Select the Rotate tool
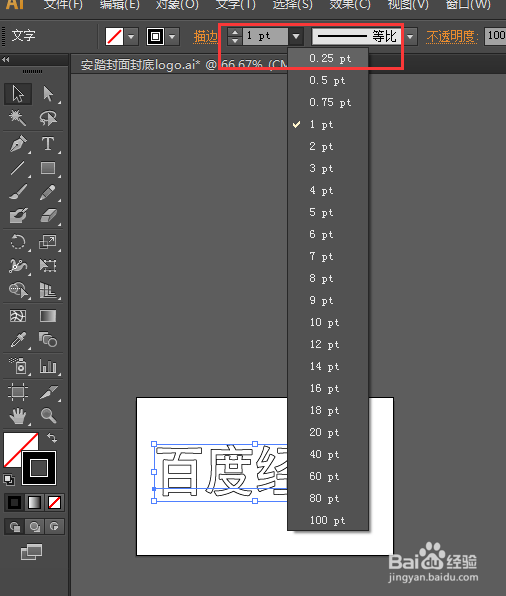 18,242
